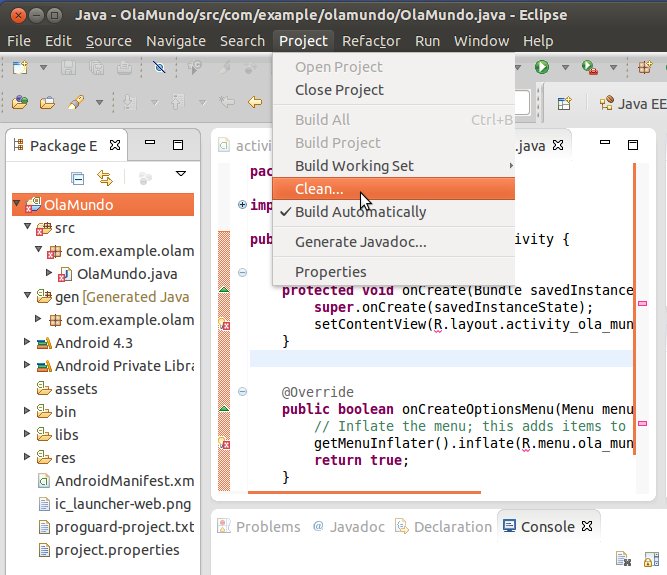This screenshot has height=575, width=667.
Task: Expand the Android Private Libraries node
Action: [27, 364]
